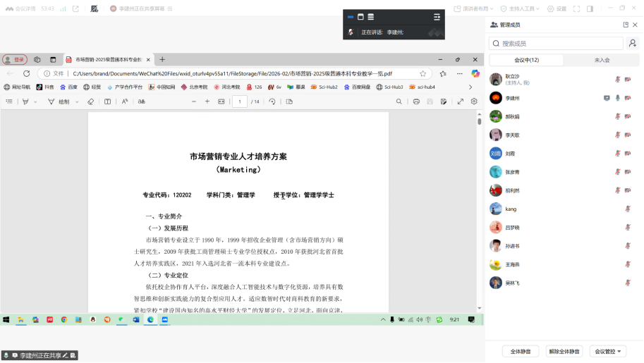The height and width of the screenshot is (363, 644).
Task: Toggle muted mic for member kang
Action: [x=627, y=209]
